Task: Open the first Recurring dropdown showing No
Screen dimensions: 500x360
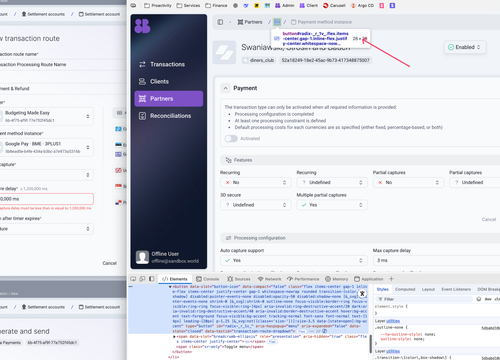Action: [256, 182]
